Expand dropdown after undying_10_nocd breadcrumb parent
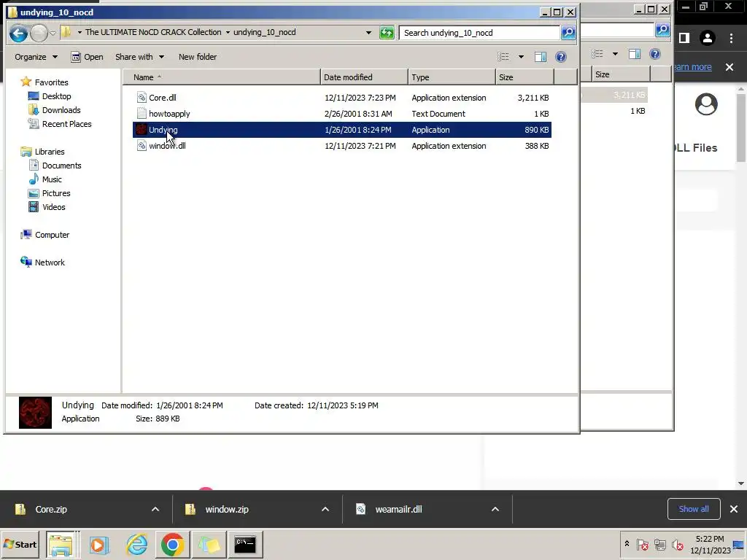The image size is (747, 560). 228,32
